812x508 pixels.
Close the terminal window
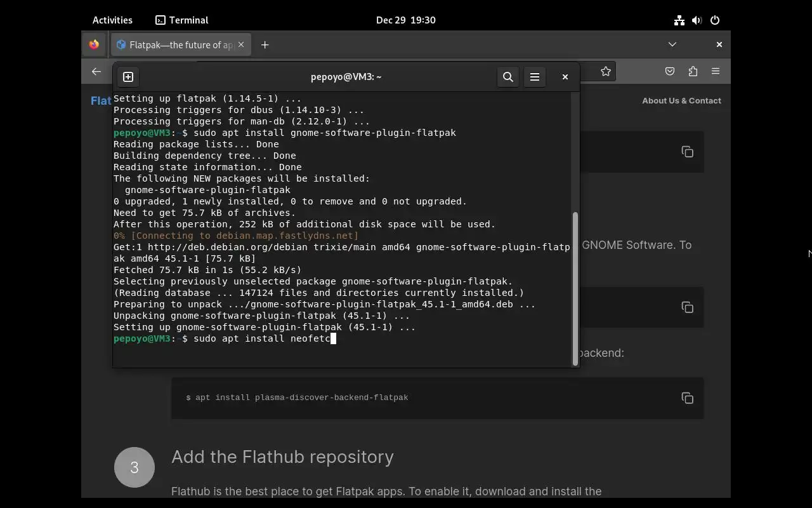coord(565,77)
